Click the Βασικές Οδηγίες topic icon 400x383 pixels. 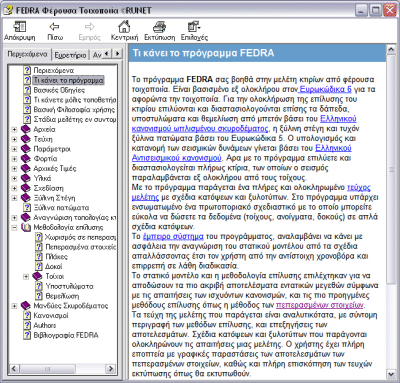pos(27,90)
